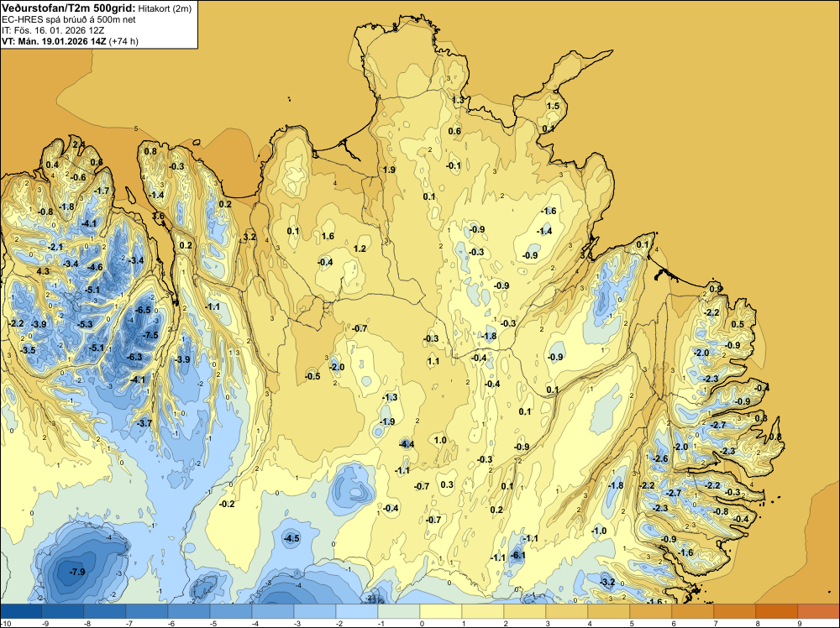Click the "(+74 h)" forecast offset text

(x=123, y=41)
